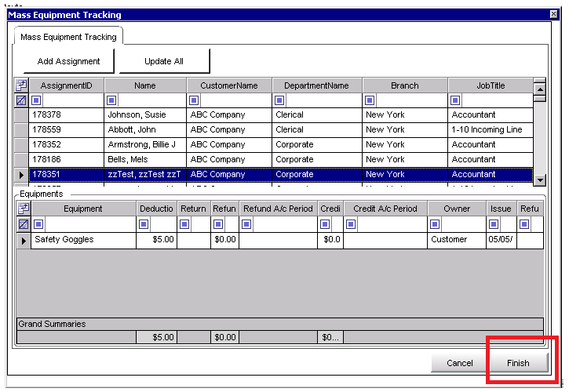This screenshot has width=569, height=392.
Task: Select row indicator arrow for Safety Goggles
Action: click(x=24, y=241)
